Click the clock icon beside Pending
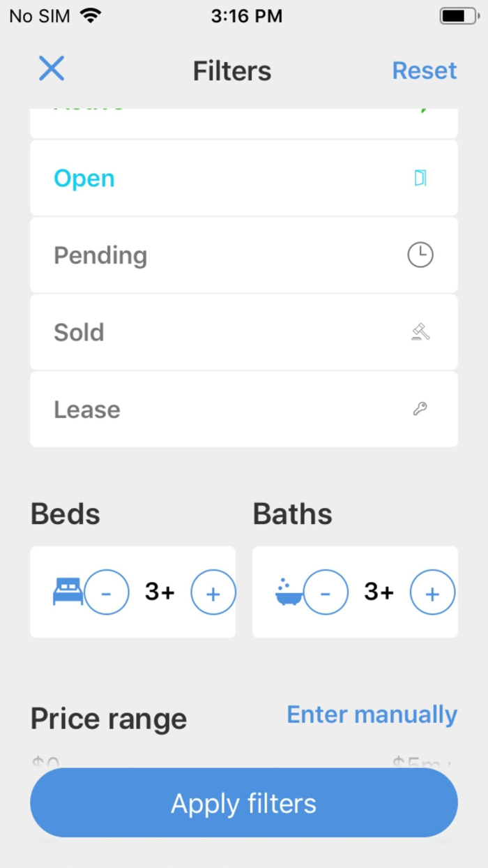 tap(420, 255)
